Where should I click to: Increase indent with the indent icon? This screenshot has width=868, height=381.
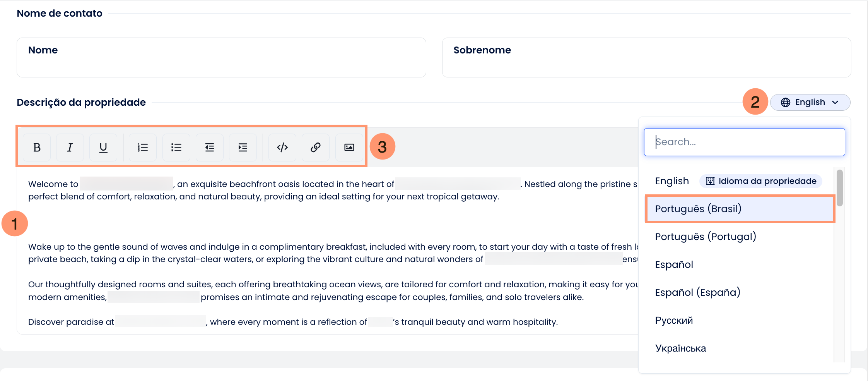tap(243, 147)
